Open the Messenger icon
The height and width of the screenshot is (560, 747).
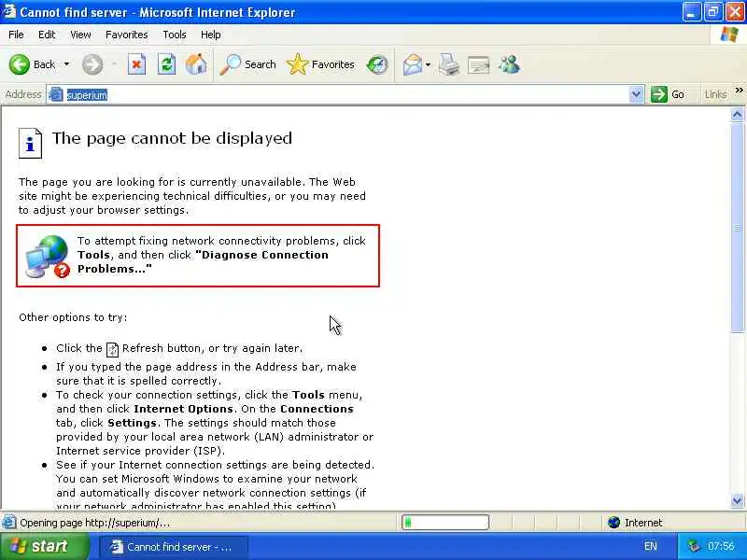tap(509, 64)
